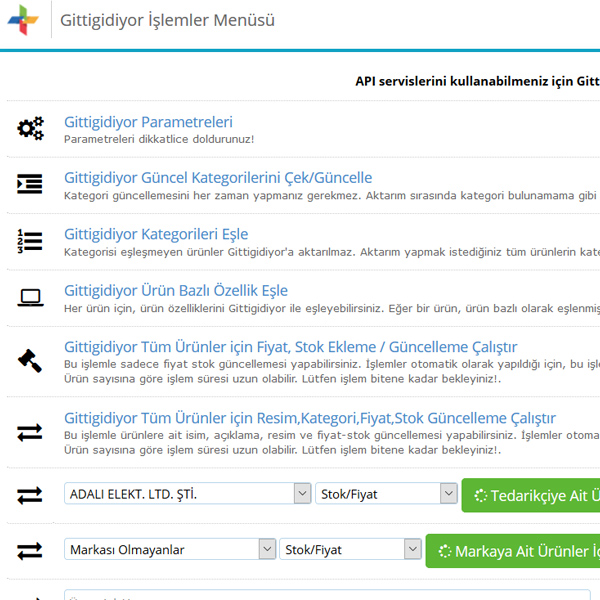Click the numbered list icon for Kategorileri Eşle
The width and height of the screenshot is (600, 600).
30,241
